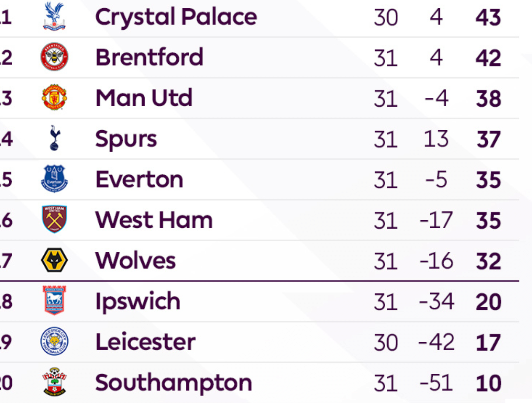Click the Ipswich Town badge
The height and width of the screenshot is (403, 532).
[54, 300]
